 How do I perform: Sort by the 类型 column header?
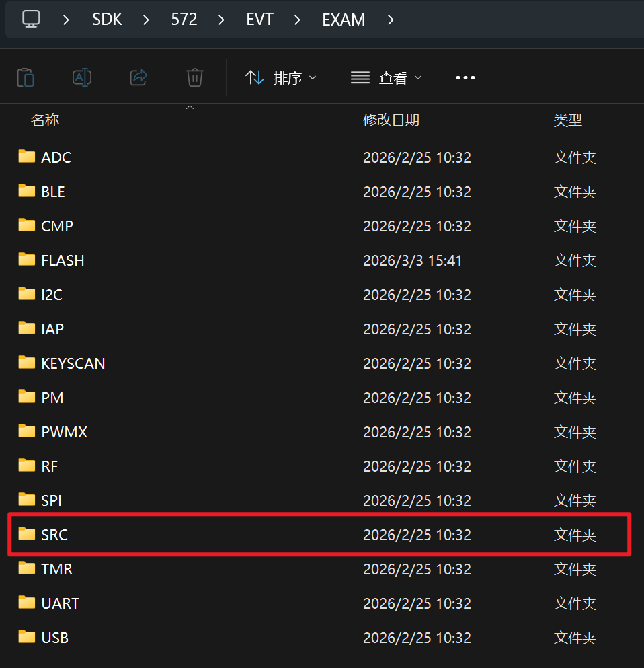(x=568, y=120)
